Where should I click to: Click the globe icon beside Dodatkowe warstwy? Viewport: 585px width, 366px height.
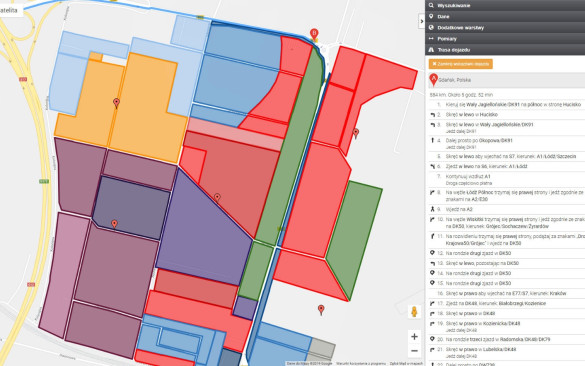[431, 28]
